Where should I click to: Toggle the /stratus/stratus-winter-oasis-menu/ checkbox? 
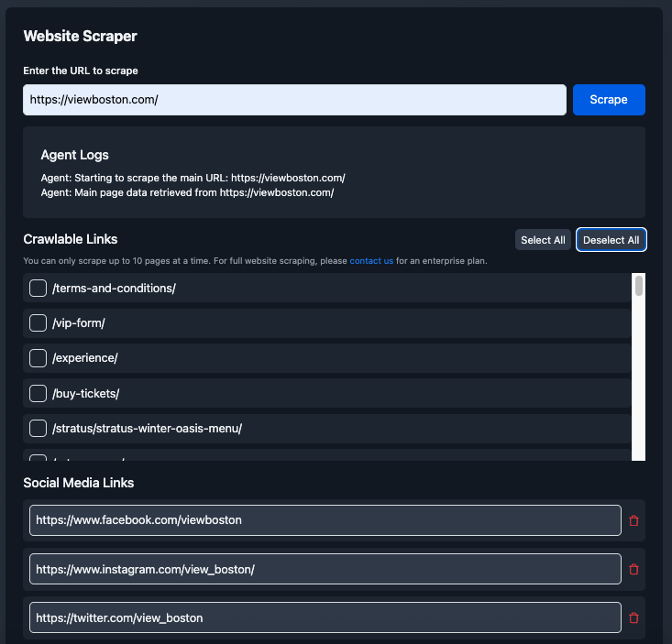tap(38, 428)
